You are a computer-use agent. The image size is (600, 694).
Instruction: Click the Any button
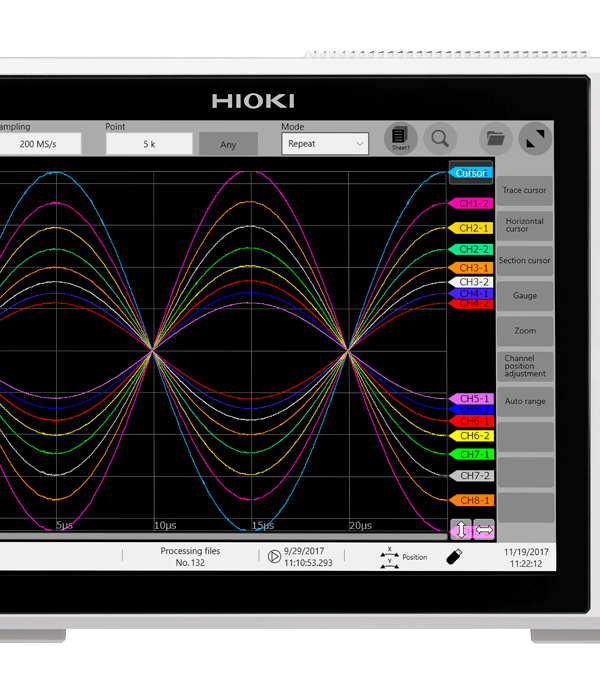(x=228, y=144)
